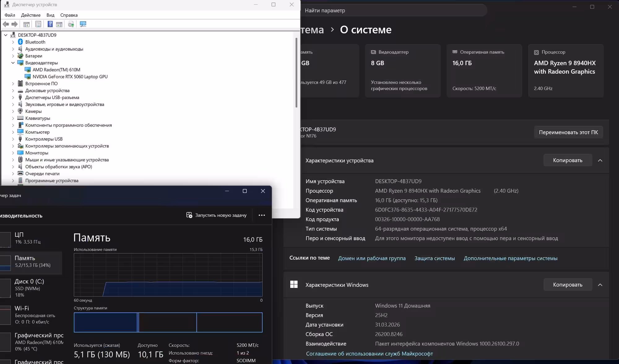Image resolution: width=619 pixels, height=364 pixels.
Task: Click the show/hide action pane toolbar icon
Action: coord(59,24)
